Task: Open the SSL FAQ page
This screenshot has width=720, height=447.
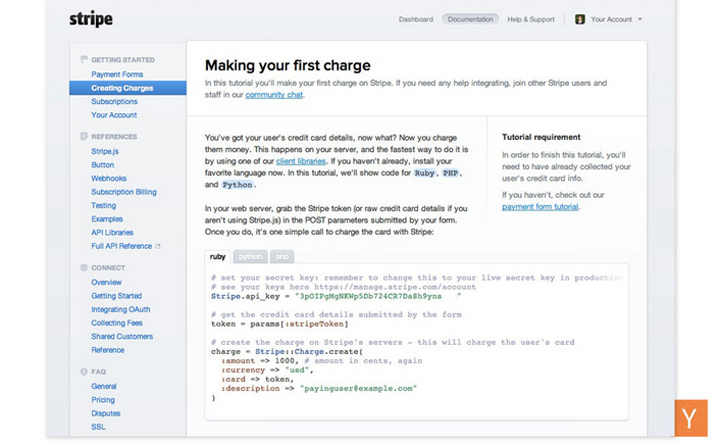Action: (x=98, y=427)
